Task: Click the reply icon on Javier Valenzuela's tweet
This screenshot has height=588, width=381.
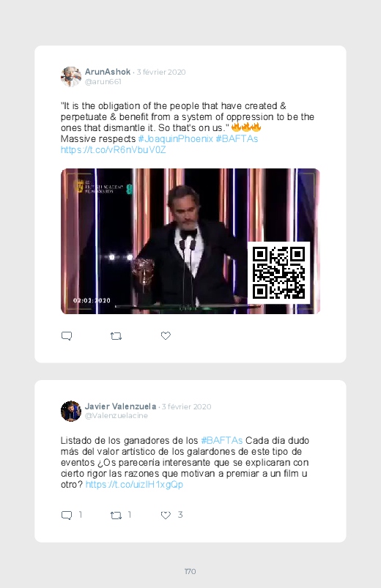Action: pos(67,515)
